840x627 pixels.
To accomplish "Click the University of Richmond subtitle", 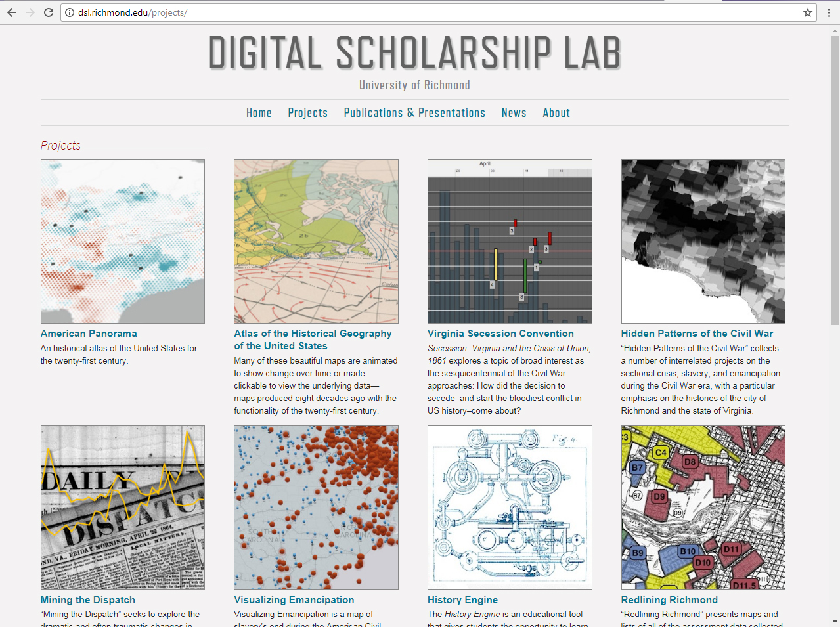I will click(414, 85).
